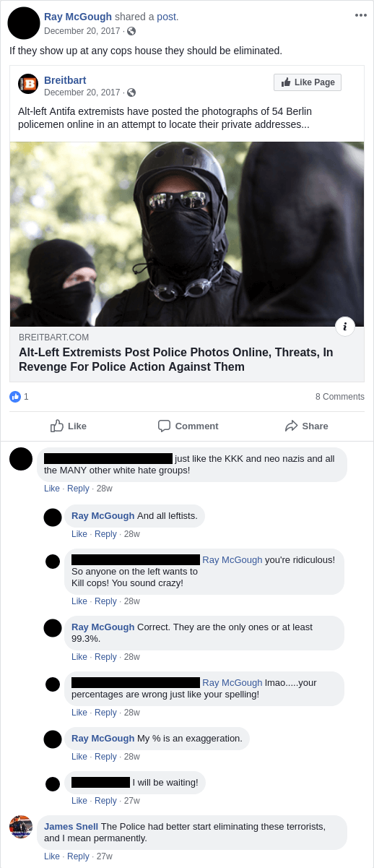Click the Breitbart page name link
Screen dimensions: 374x868
click(66, 80)
